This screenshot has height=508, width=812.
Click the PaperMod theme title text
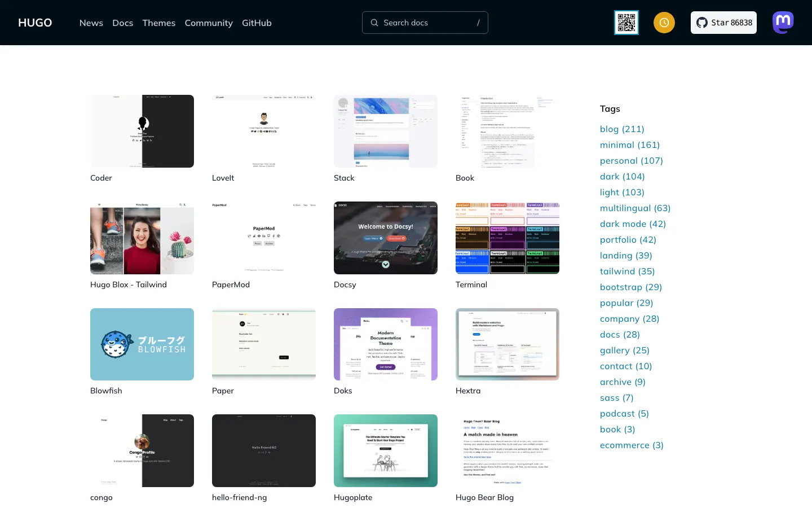pos(231,284)
